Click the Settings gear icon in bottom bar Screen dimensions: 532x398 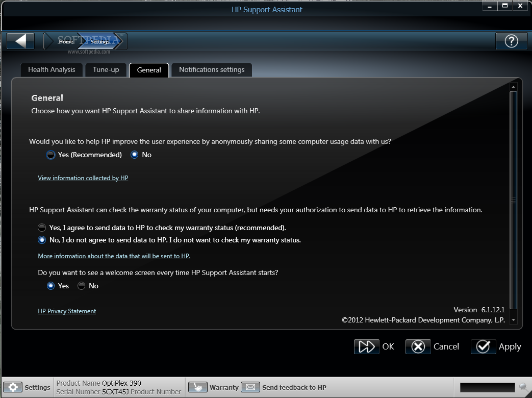point(13,387)
